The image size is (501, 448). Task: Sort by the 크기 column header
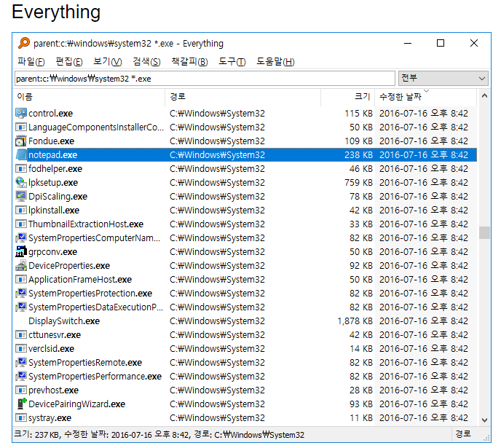pos(347,97)
